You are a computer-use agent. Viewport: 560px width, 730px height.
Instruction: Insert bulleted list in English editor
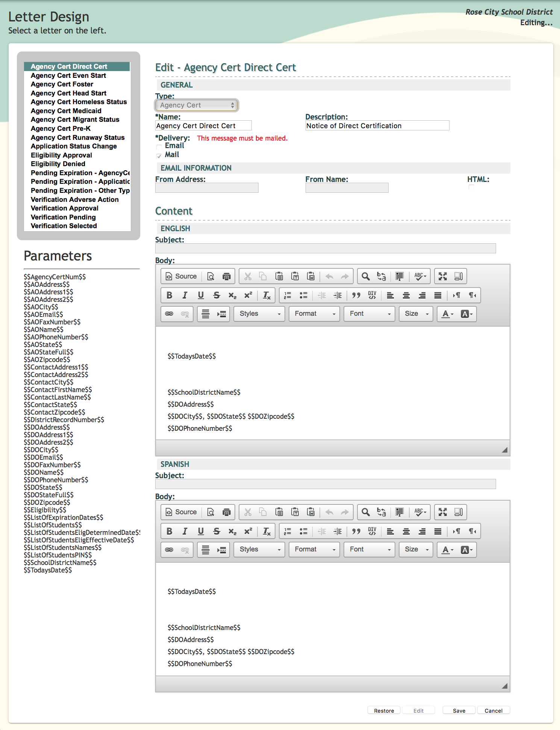pos(303,295)
